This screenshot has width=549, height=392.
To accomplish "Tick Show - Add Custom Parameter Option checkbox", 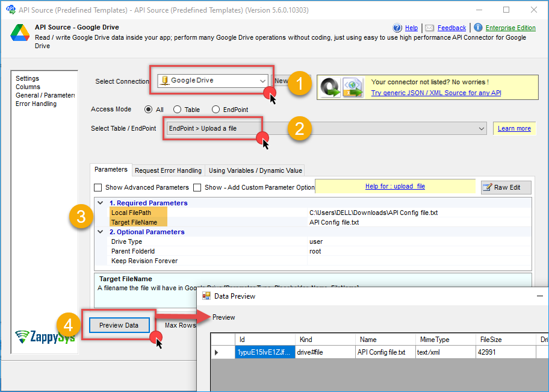I will pyautogui.click(x=197, y=187).
